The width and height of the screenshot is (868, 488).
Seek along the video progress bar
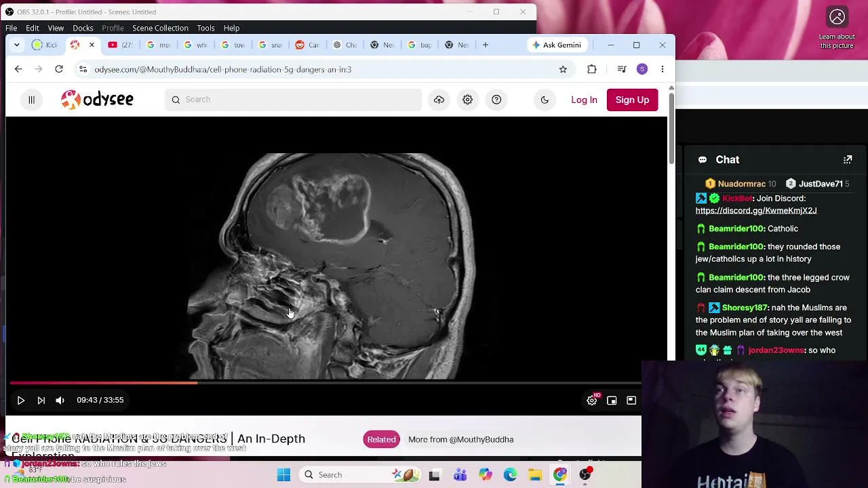click(325, 383)
